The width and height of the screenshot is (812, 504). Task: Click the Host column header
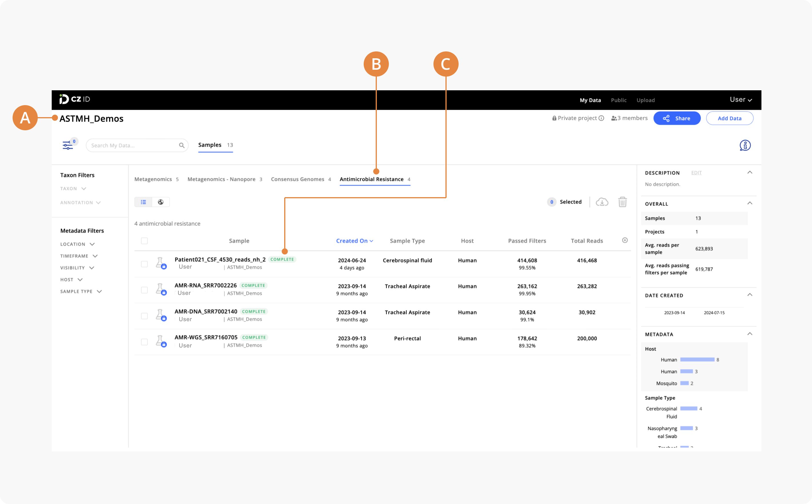[x=467, y=241]
